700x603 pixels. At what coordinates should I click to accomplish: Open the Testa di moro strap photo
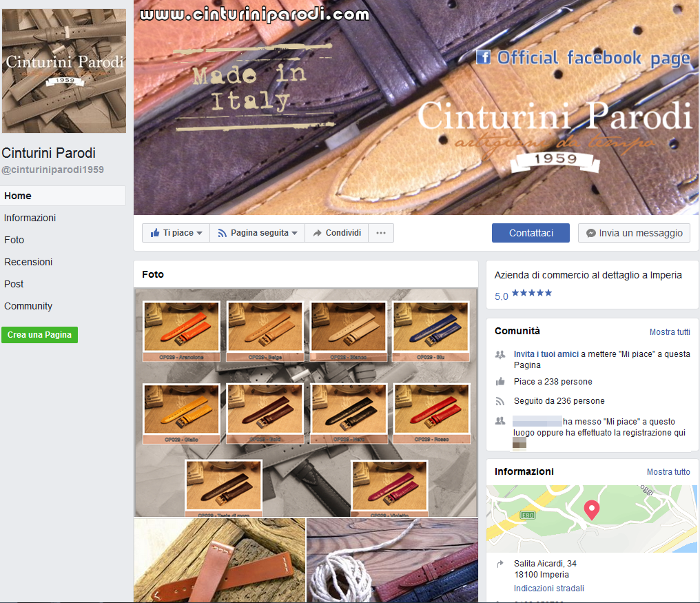click(x=223, y=488)
